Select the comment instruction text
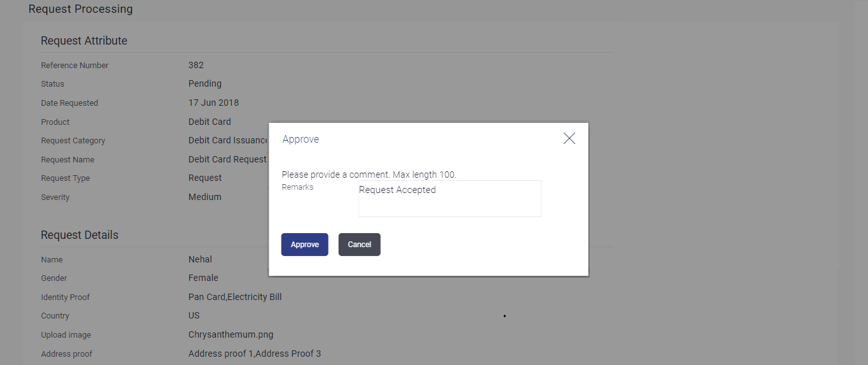 (x=369, y=175)
